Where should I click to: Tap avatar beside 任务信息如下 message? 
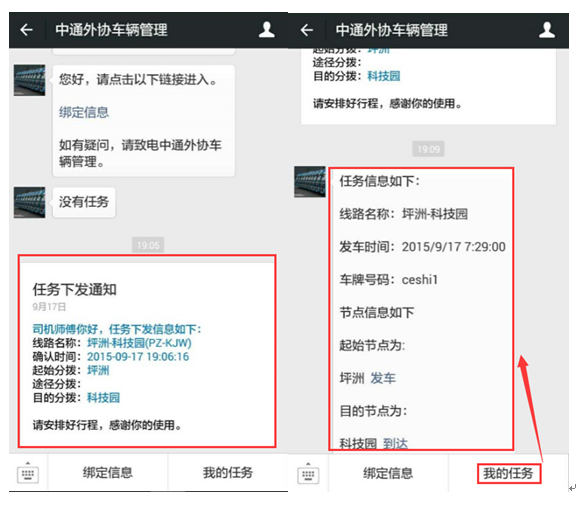310,182
